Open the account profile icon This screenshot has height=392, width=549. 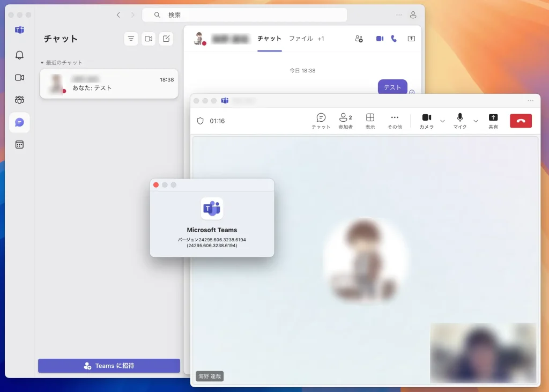[413, 14]
